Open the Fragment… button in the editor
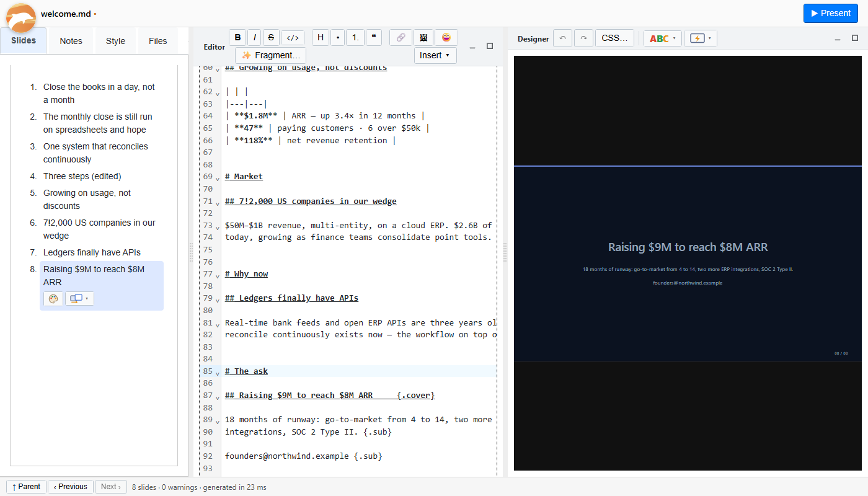The image size is (868, 496). click(270, 55)
